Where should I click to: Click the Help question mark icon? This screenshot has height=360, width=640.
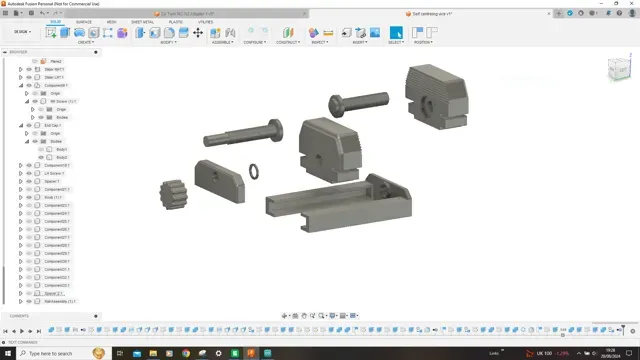(x=619, y=13)
